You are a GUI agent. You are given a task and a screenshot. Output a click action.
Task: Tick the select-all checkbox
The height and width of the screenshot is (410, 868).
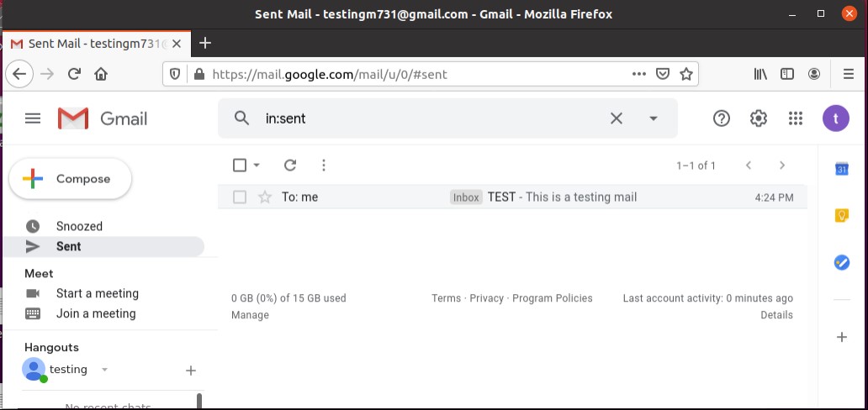pyautogui.click(x=240, y=166)
